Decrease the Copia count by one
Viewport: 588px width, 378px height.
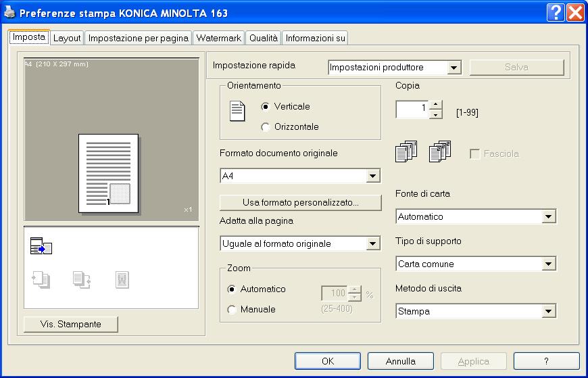coord(435,114)
